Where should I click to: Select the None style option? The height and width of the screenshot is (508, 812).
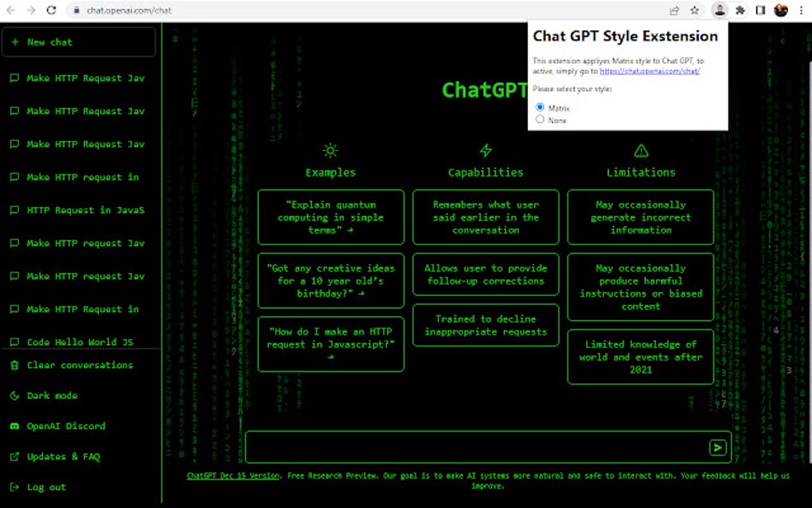[540, 119]
